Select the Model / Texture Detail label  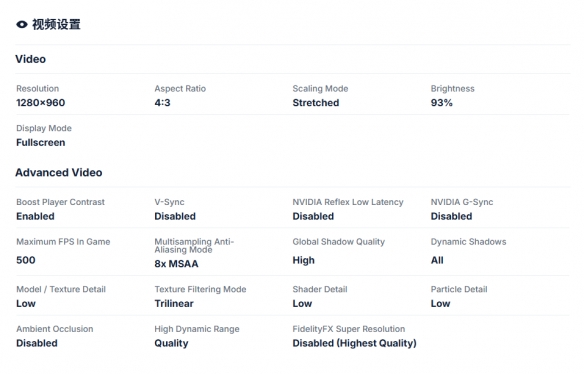61,289
